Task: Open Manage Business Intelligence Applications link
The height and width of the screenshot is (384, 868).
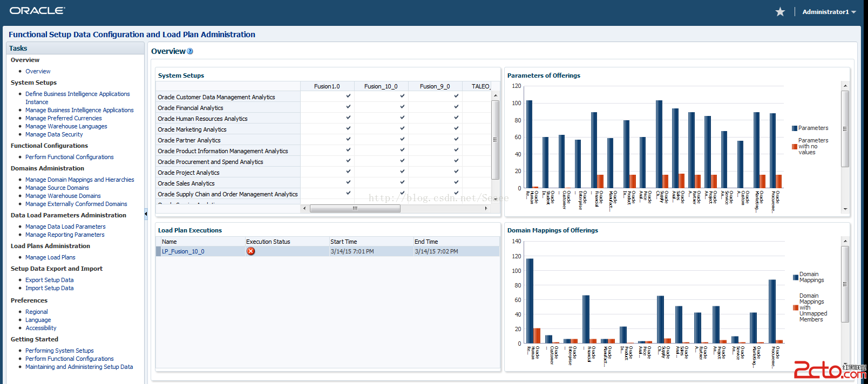Action: click(x=79, y=110)
